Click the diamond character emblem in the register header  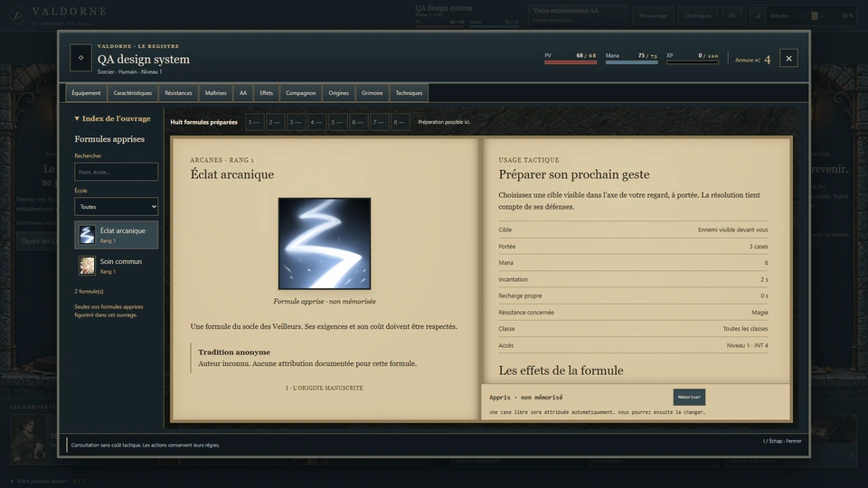click(80, 58)
